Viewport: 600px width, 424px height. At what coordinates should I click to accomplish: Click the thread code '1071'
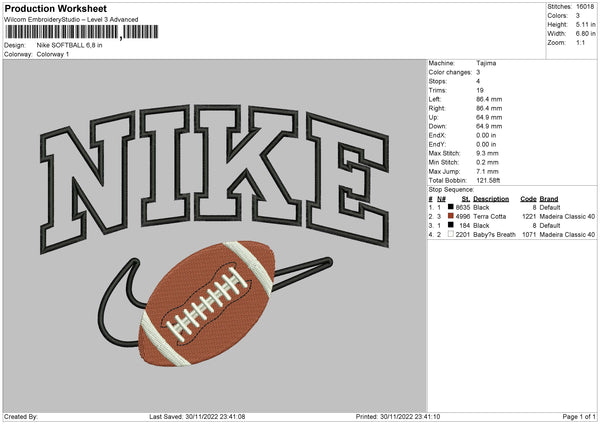point(529,234)
